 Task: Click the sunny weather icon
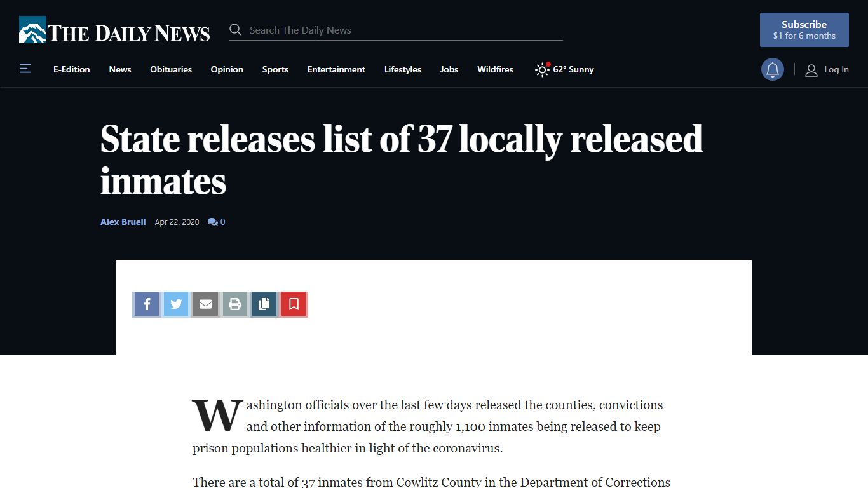[x=542, y=69]
